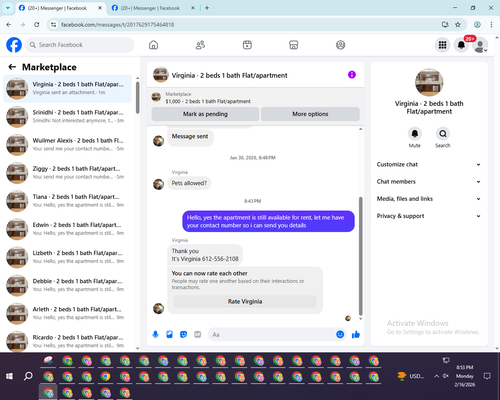
Task: Open Debbie conversation in chat list
Action: [67, 286]
